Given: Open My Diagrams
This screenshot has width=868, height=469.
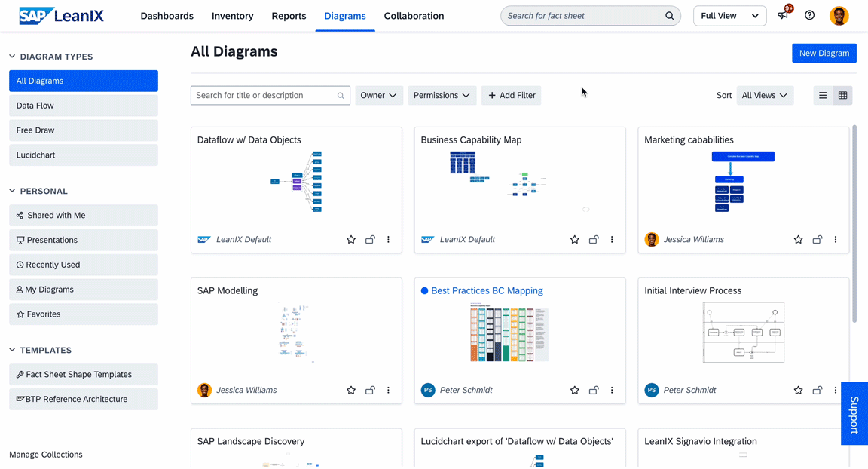Looking at the screenshot, I should click(84, 289).
